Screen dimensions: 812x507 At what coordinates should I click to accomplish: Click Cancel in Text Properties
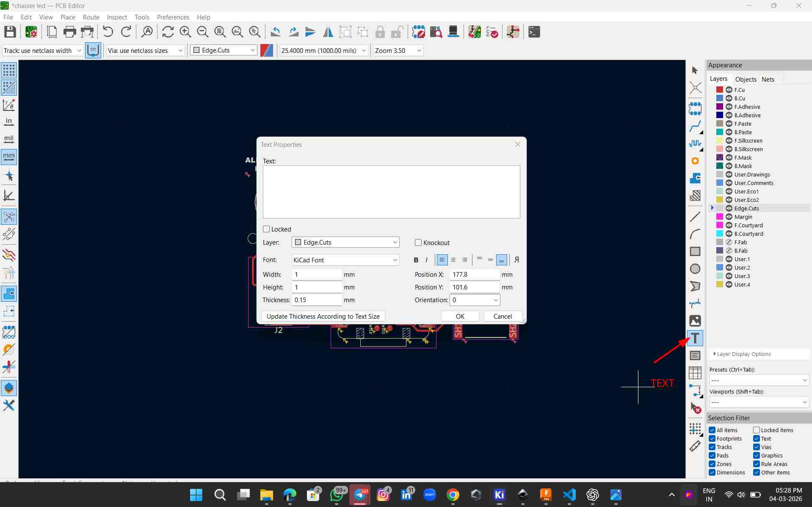(x=503, y=316)
